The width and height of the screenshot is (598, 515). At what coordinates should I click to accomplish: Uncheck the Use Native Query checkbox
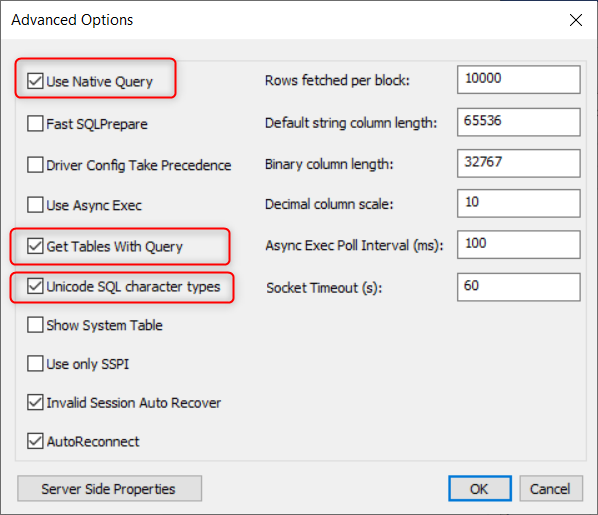pyautogui.click(x=35, y=81)
